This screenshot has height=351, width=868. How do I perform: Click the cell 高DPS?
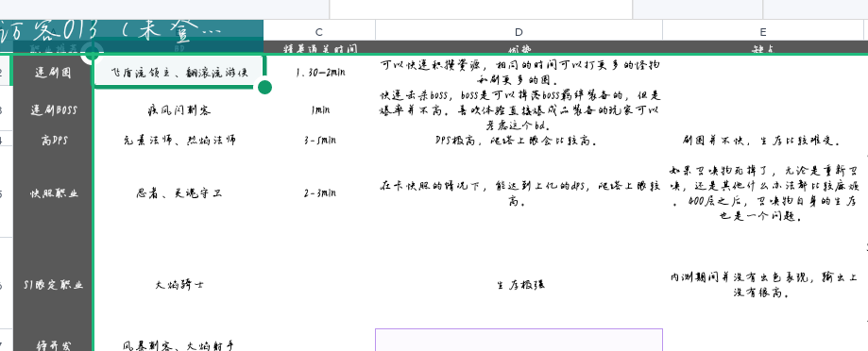pyautogui.click(x=53, y=141)
